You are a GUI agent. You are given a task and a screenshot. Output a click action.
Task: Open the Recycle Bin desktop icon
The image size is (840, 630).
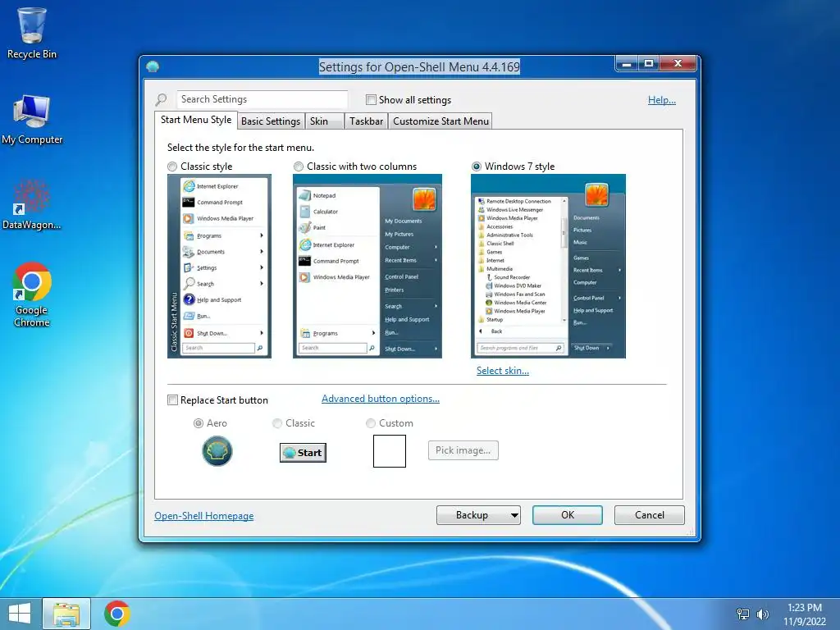pos(32,33)
